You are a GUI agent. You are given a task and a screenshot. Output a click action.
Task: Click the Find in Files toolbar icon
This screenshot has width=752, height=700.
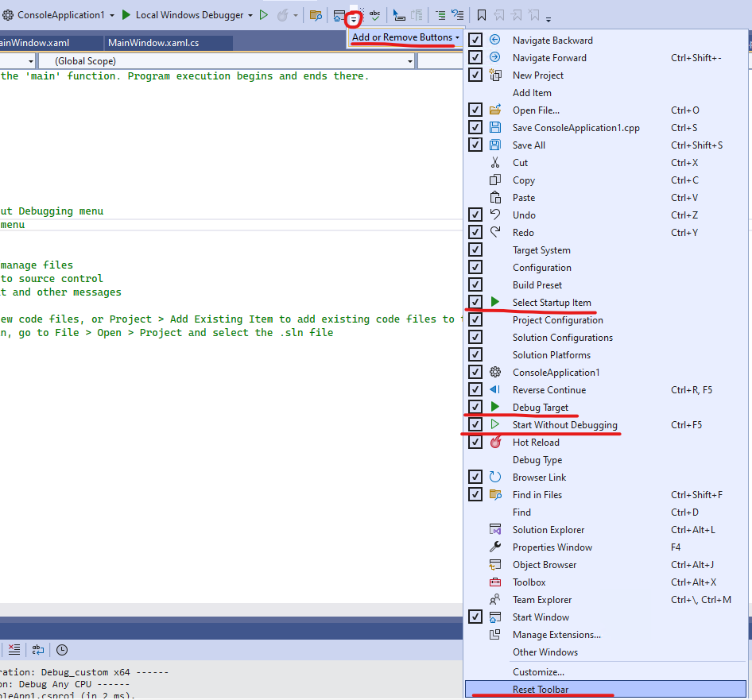(316, 16)
